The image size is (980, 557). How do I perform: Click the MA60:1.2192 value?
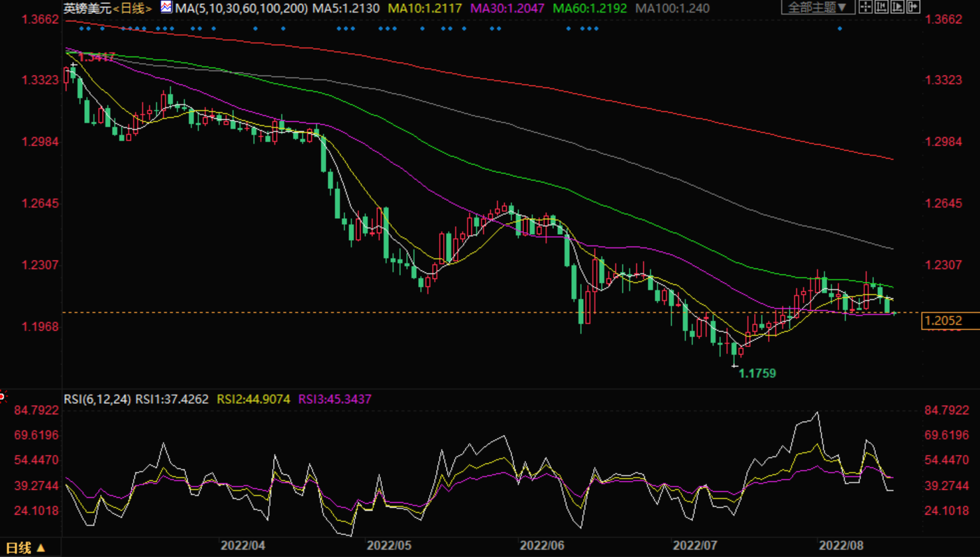coord(590,9)
